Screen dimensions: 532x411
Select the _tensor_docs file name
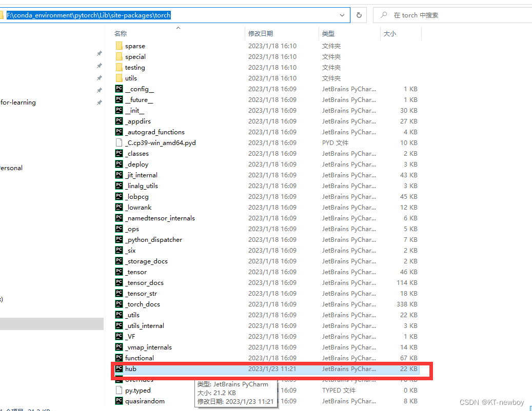coord(145,282)
